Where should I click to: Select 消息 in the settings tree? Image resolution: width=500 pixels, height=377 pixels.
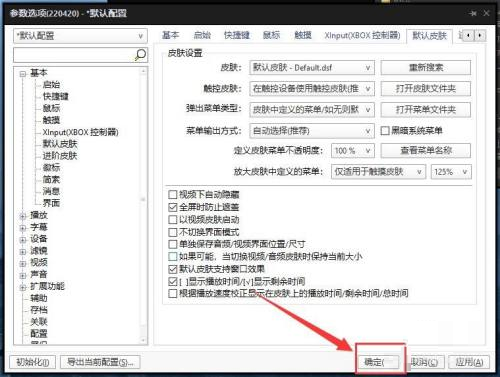pyautogui.click(x=51, y=191)
